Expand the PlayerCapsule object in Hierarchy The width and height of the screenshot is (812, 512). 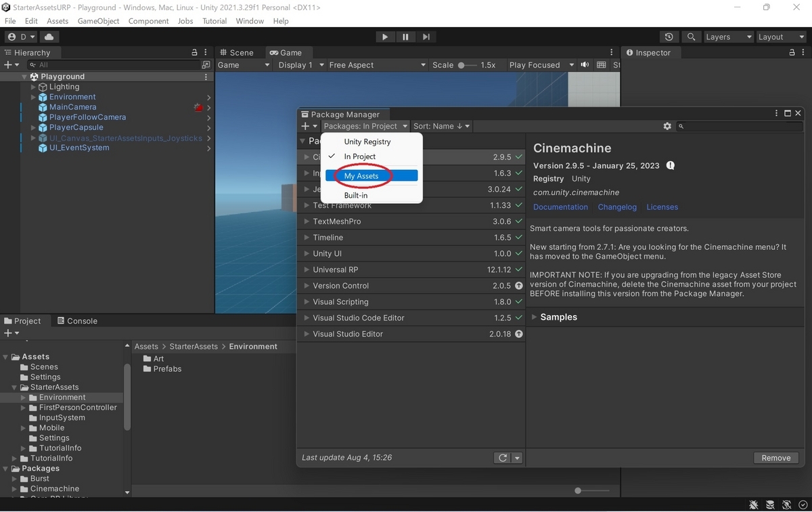click(x=34, y=127)
